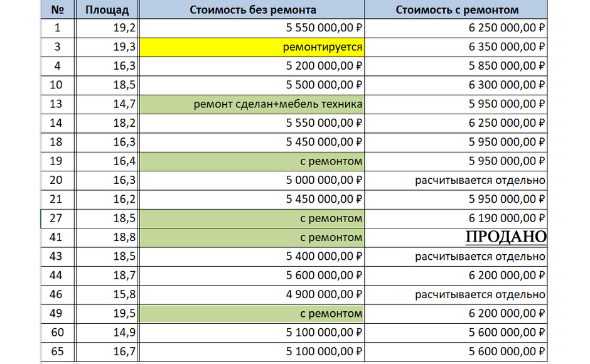590x364 pixels.
Task: Click the "Стоимость с ремонтом" column header
Action: [456, 10]
